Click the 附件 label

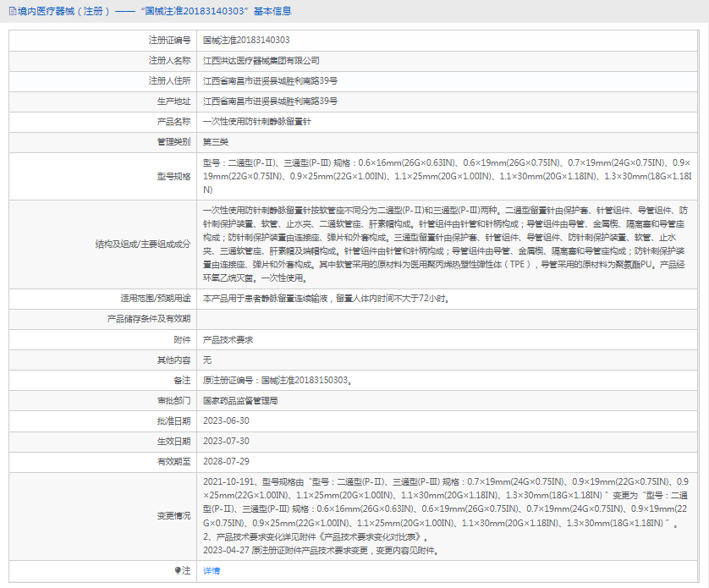click(182, 339)
